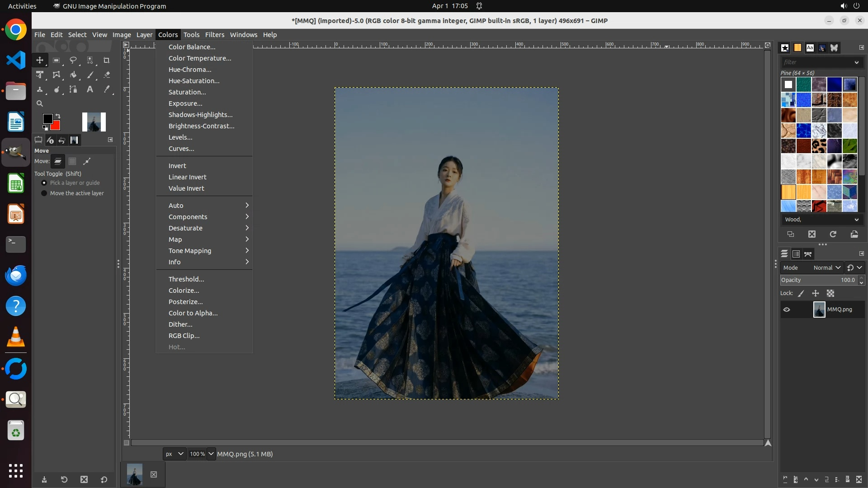
Task: Select the Crop tool
Action: (x=107, y=60)
